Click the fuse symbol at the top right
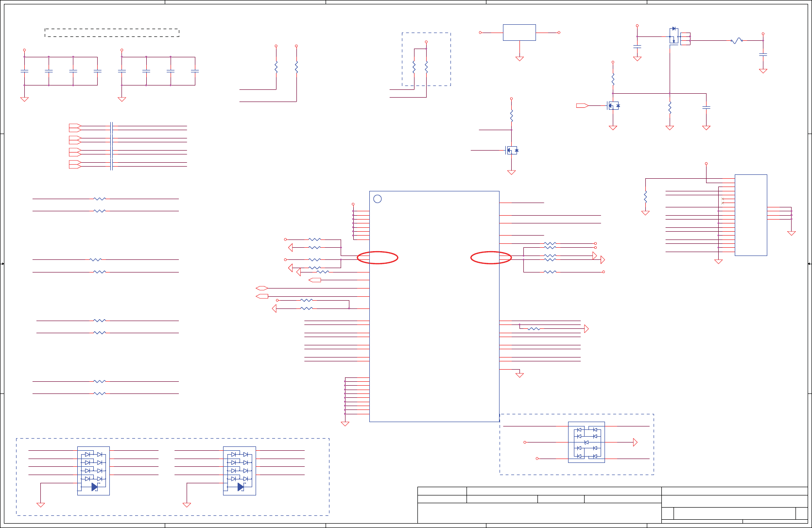812x528 pixels. pyautogui.click(x=737, y=41)
